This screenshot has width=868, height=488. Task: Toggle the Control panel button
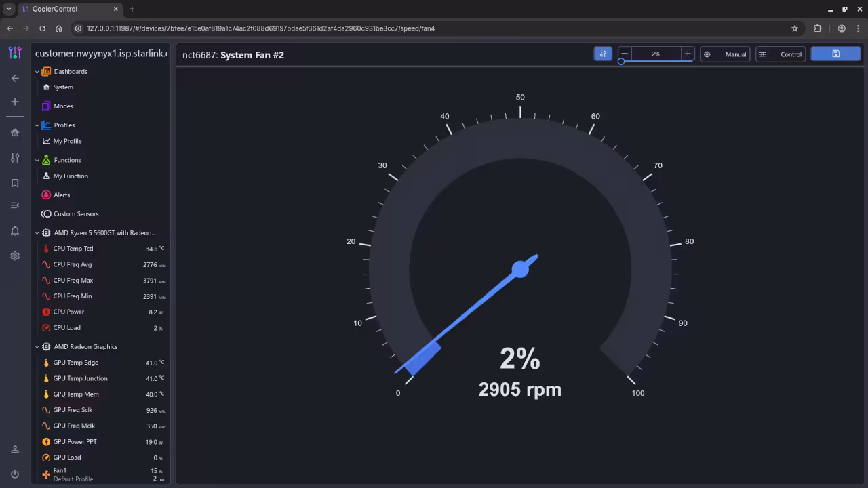[781, 54]
